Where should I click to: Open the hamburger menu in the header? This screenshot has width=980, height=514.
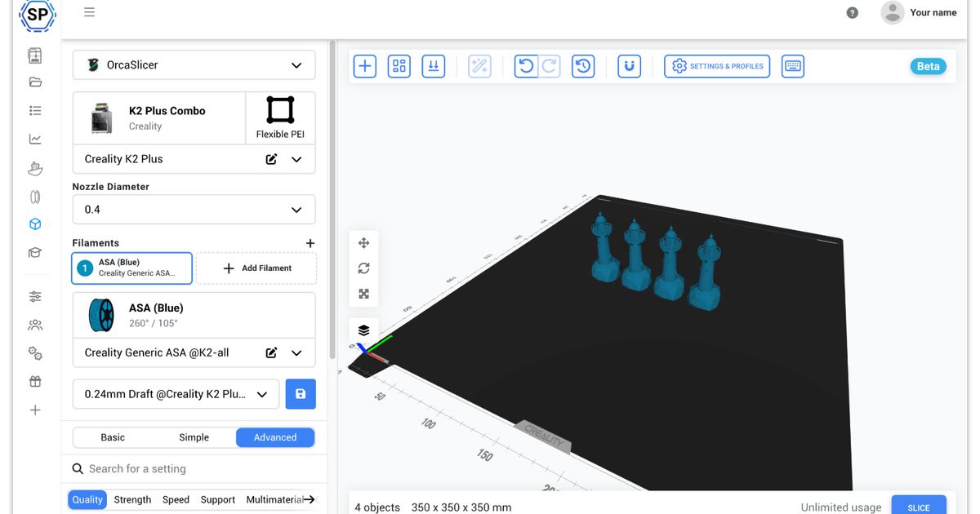[89, 12]
